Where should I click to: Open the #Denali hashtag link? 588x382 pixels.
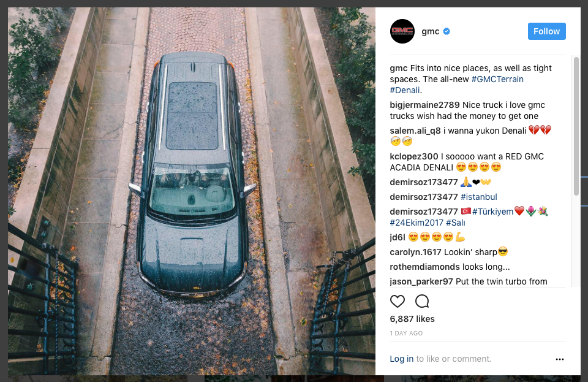[405, 90]
